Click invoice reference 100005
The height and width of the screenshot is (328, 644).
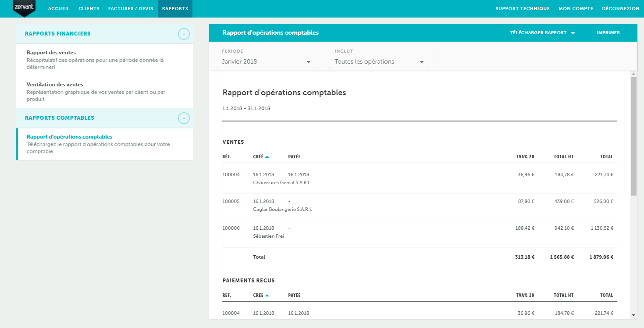click(231, 201)
